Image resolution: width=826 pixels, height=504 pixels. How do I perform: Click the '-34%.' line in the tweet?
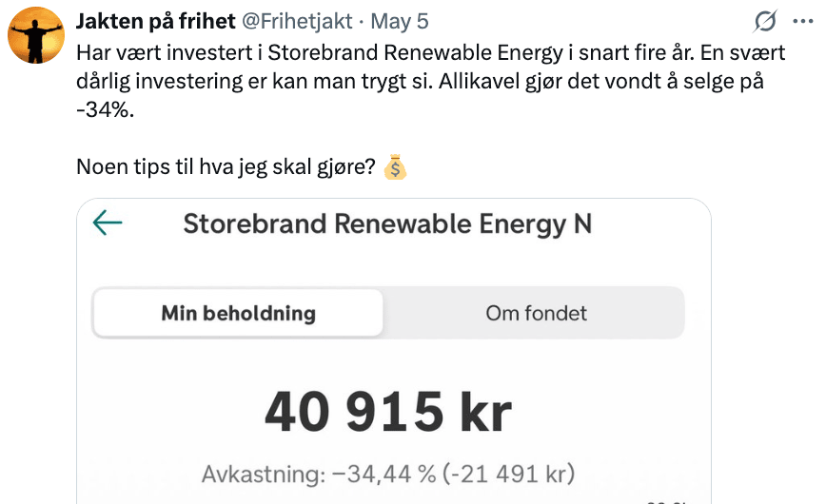point(106,109)
